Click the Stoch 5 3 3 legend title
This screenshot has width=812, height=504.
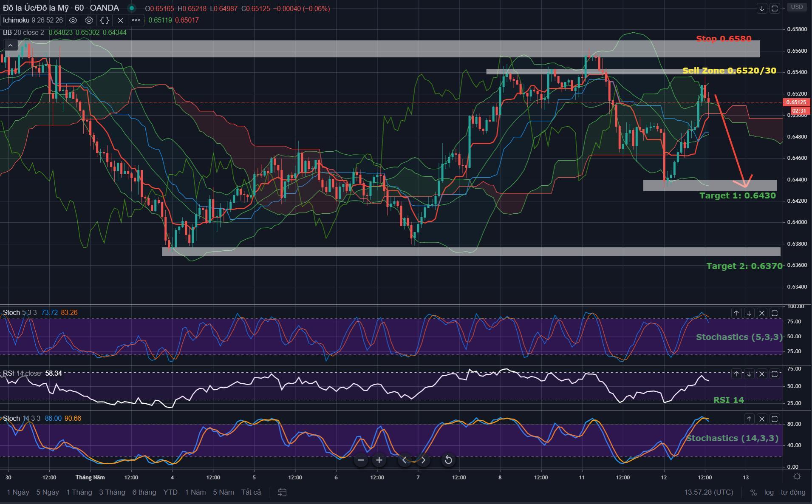click(20, 312)
